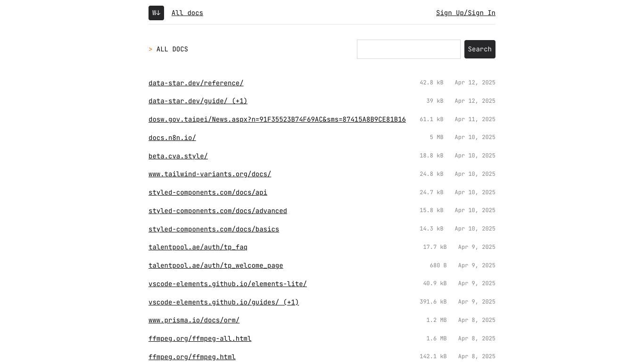Open www.prisma.io/docs/orm/ doc

pyautogui.click(x=194, y=321)
